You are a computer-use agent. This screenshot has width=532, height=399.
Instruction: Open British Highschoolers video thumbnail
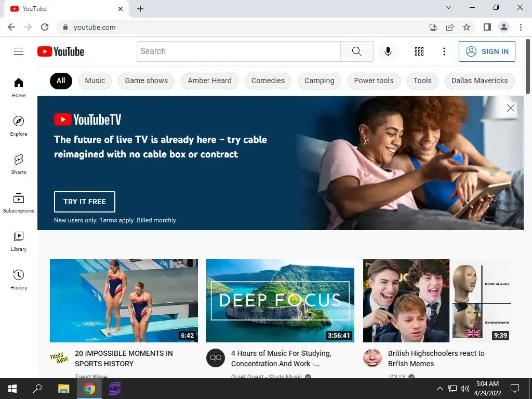tap(437, 301)
